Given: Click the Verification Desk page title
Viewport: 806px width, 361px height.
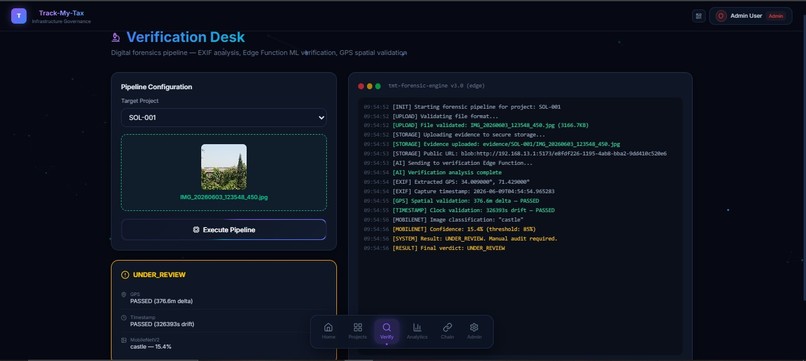Looking at the screenshot, I should point(186,37).
